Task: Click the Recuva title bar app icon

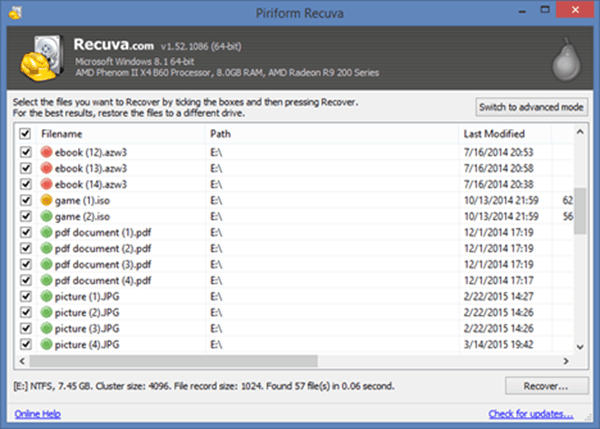Action: pyautogui.click(x=15, y=13)
